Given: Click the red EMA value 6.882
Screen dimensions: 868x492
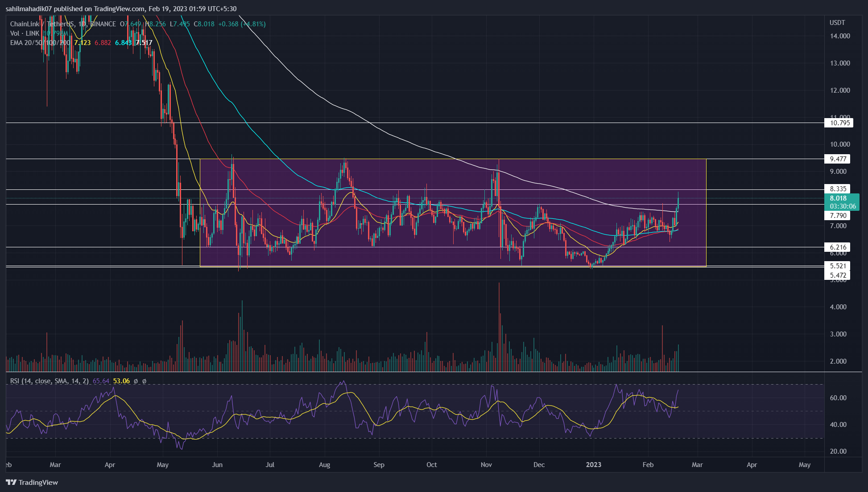Looking at the screenshot, I should point(103,43).
